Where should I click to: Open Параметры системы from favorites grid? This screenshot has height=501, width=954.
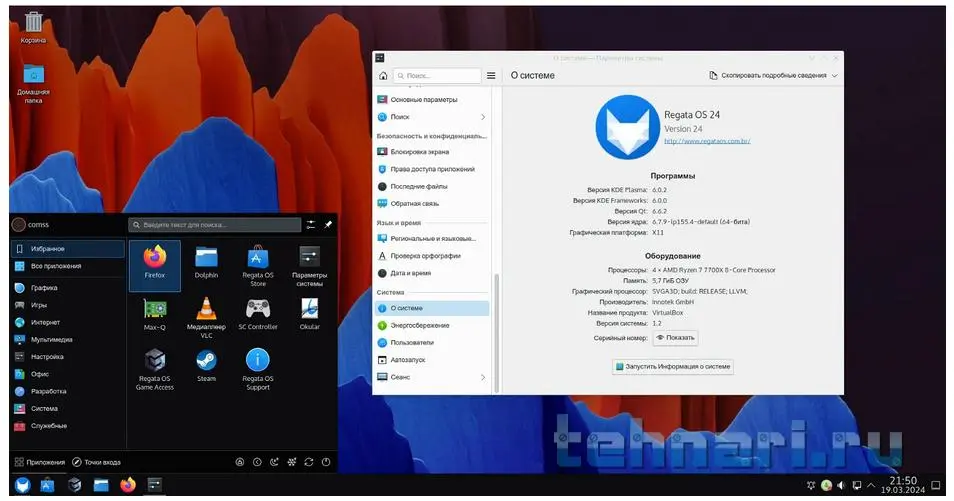[309, 265]
